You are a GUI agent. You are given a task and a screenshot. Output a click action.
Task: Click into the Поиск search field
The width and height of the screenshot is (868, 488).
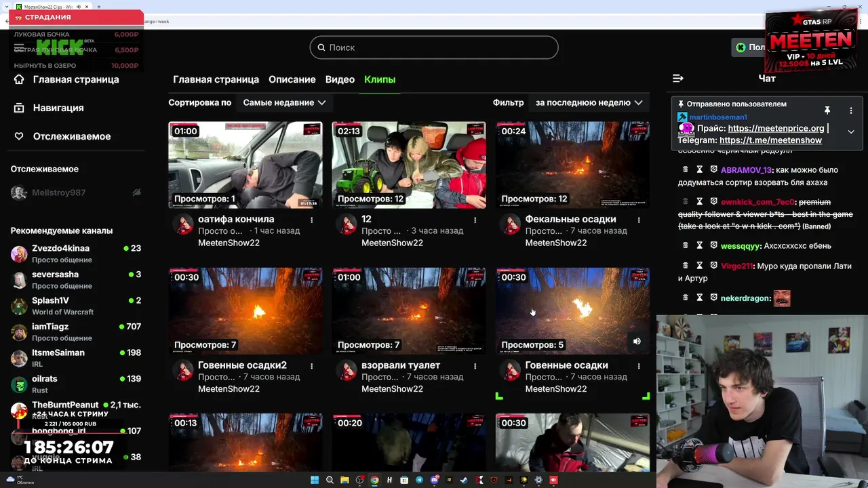click(x=434, y=47)
